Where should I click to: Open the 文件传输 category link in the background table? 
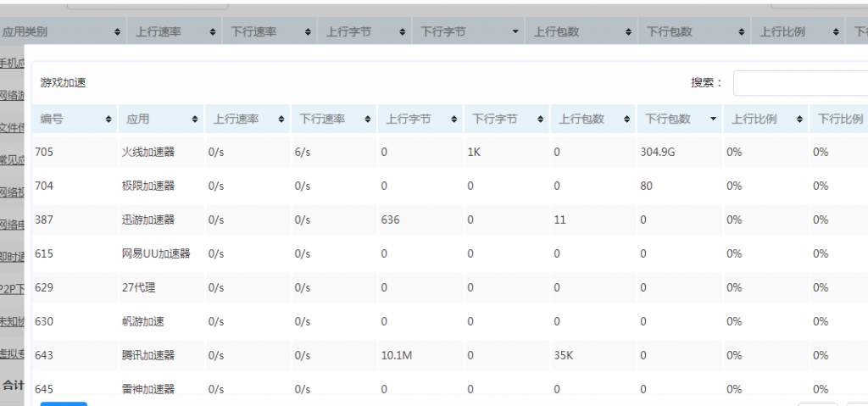pos(12,127)
